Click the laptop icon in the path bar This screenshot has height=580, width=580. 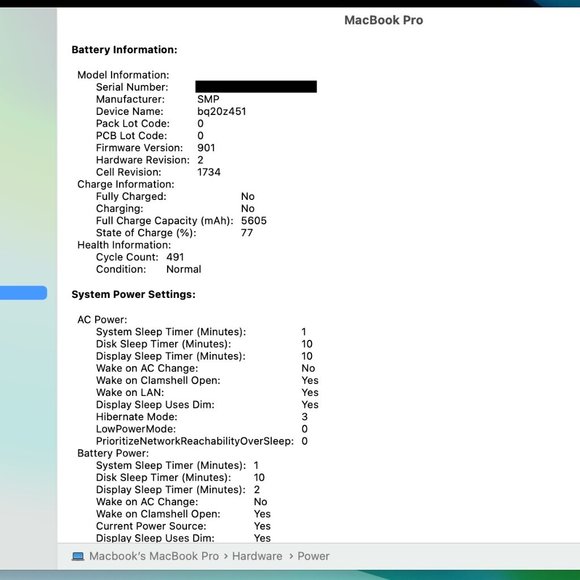pyautogui.click(x=78, y=556)
